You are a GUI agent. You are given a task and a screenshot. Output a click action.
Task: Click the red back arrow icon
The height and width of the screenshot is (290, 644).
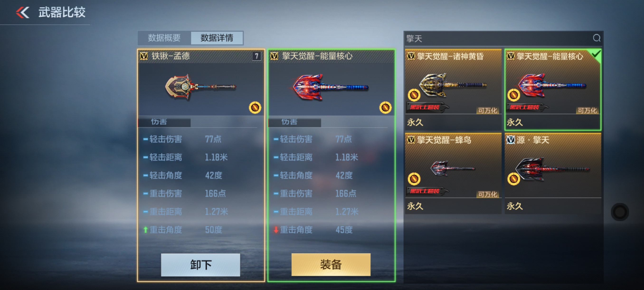pyautogui.click(x=23, y=12)
